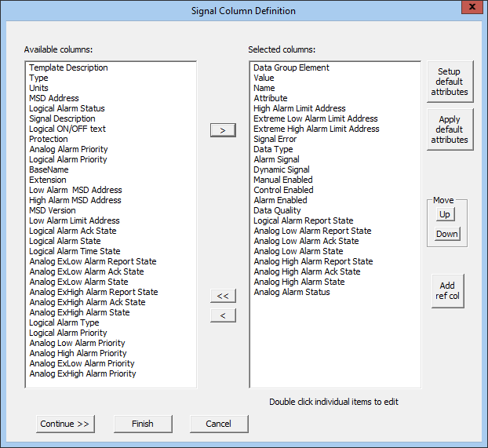Select Analog Low Alarm Report State

(x=312, y=231)
